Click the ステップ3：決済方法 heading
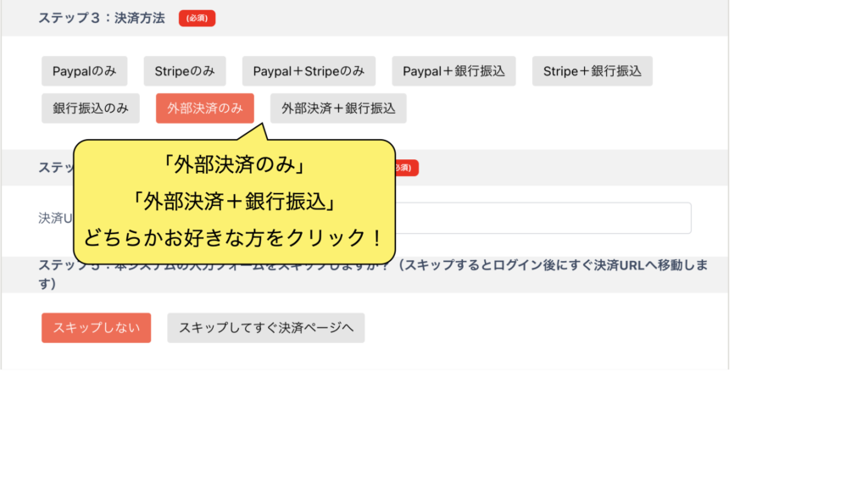Image resolution: width=868 pixels, height=488 pixels. click(102, 18)
